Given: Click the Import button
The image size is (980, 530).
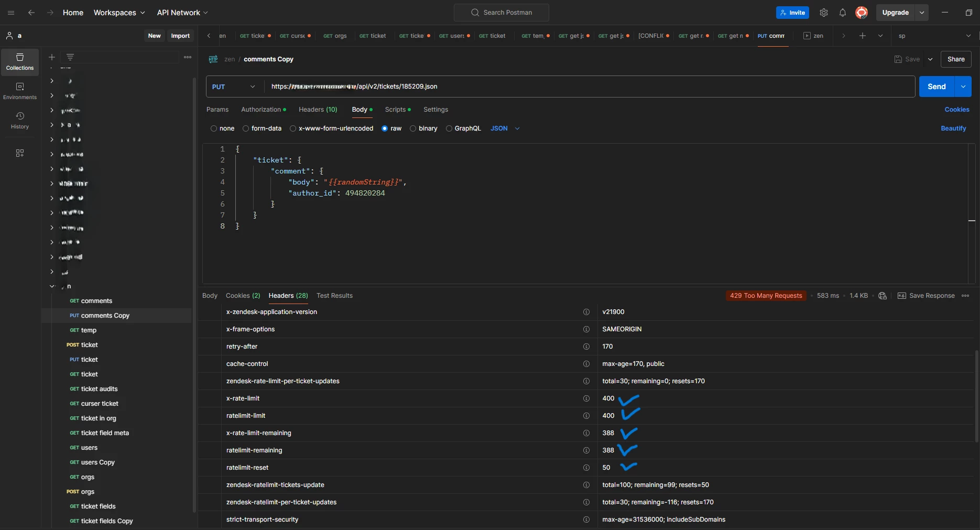Looking at the screenshot, I should click(x=180, y=36).
